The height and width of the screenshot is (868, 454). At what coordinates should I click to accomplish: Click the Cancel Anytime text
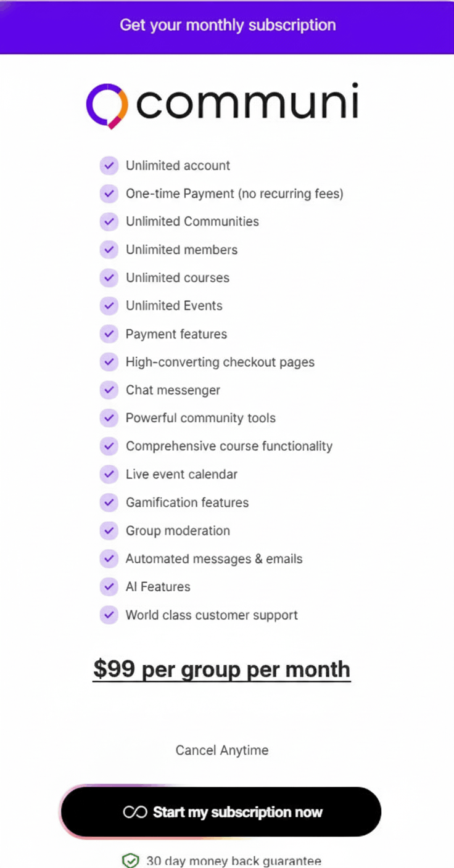click(x=222, y=750)
